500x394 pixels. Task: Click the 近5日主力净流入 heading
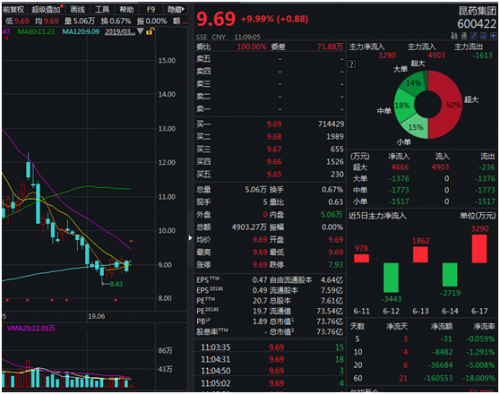[377, 216]
